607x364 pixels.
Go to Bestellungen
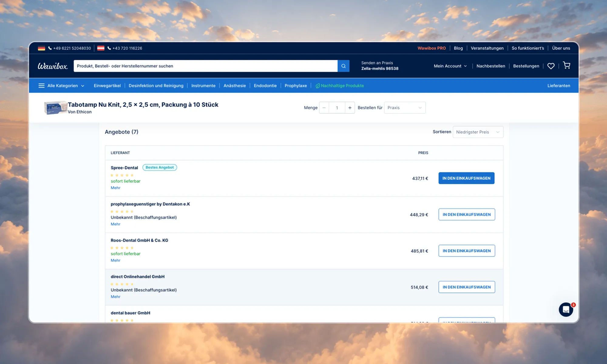tap(526, 66)
